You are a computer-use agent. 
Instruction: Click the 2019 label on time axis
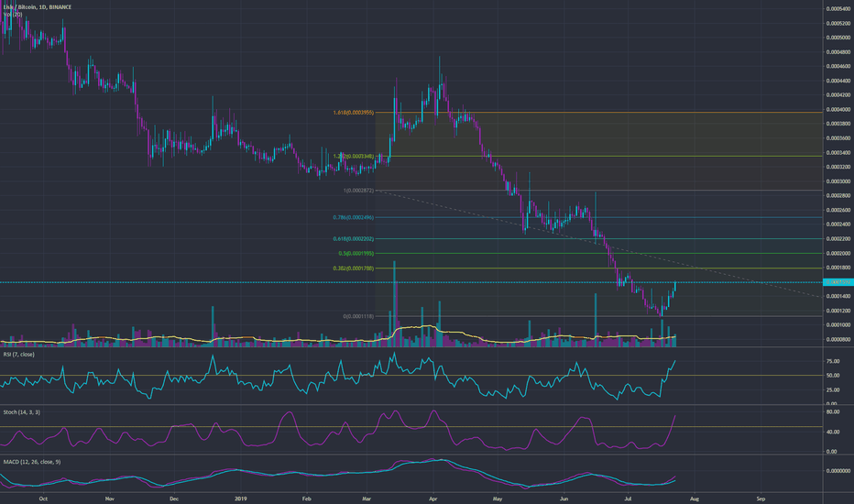pos(241,499)
